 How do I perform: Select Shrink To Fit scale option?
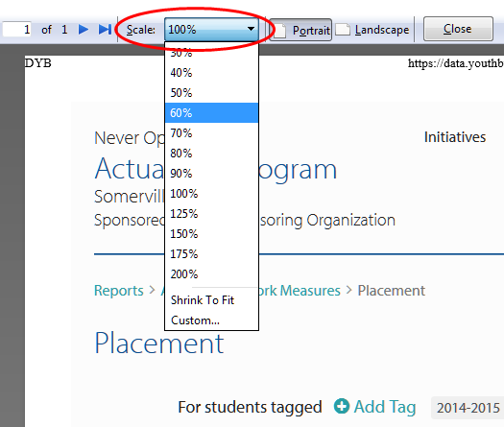211,300
